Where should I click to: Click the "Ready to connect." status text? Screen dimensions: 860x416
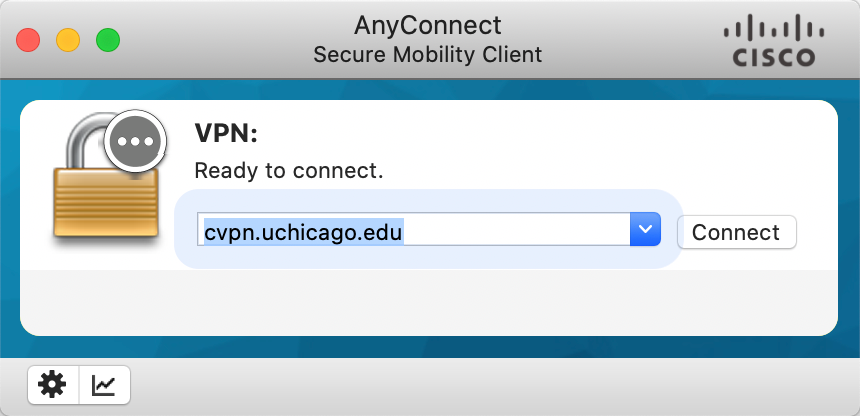[x=288, y=171]
